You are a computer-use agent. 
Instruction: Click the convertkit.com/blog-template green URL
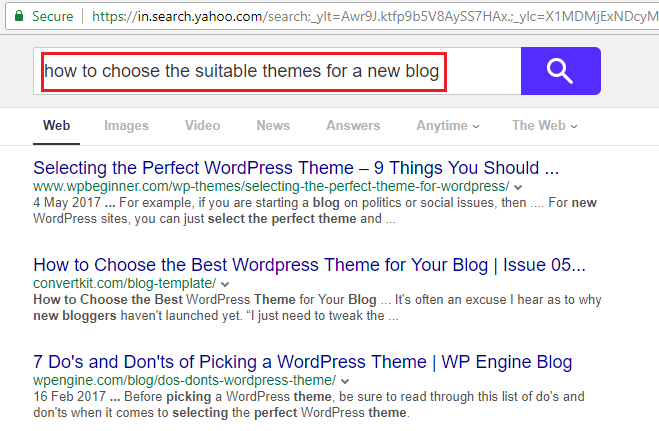click(x=125, y=284)
